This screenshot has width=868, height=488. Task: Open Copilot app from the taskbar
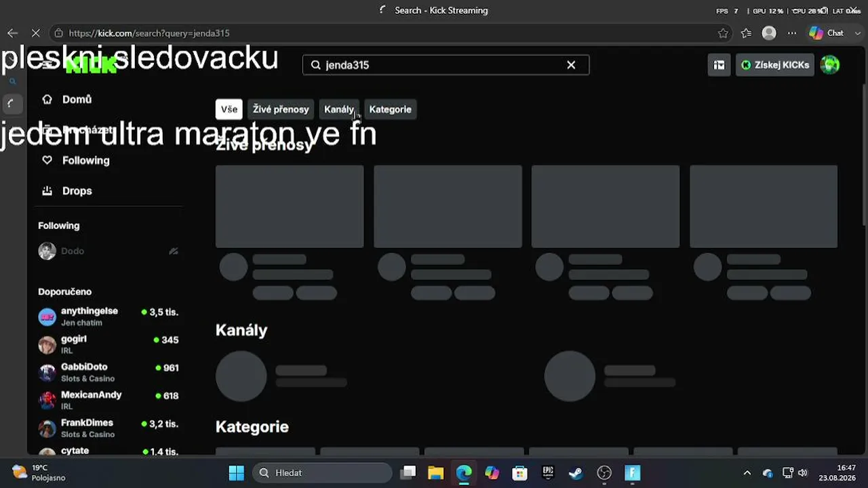click(492, 473)
